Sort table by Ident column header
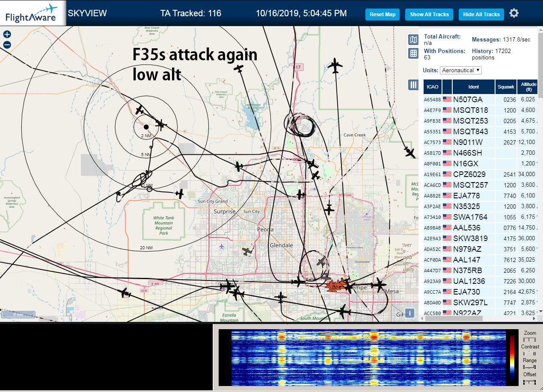 (x=474, y=87)
